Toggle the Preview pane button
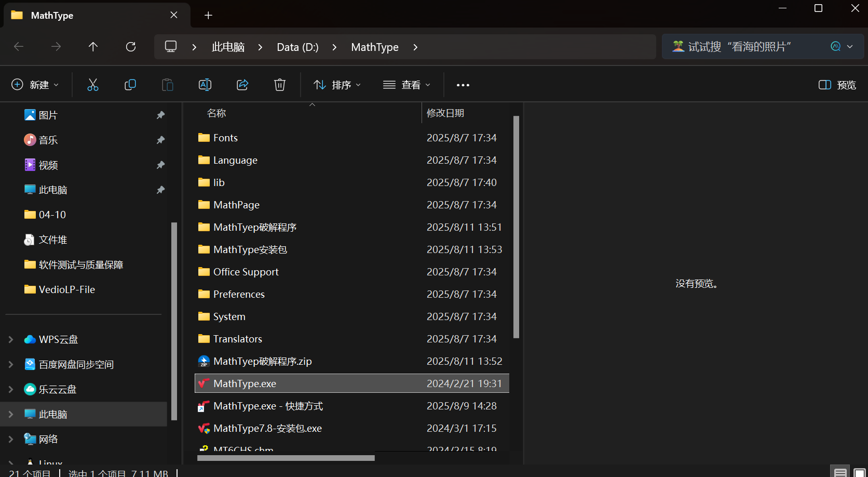The image size is (868, 477). 837,85
